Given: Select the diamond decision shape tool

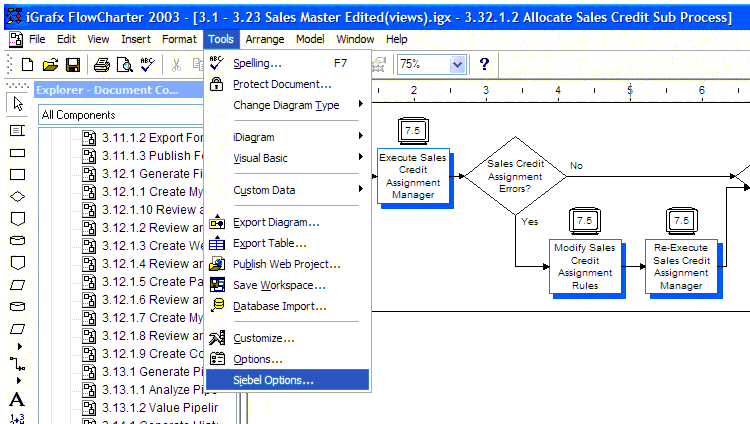Looking at the screenshot, I should (17, 196).
